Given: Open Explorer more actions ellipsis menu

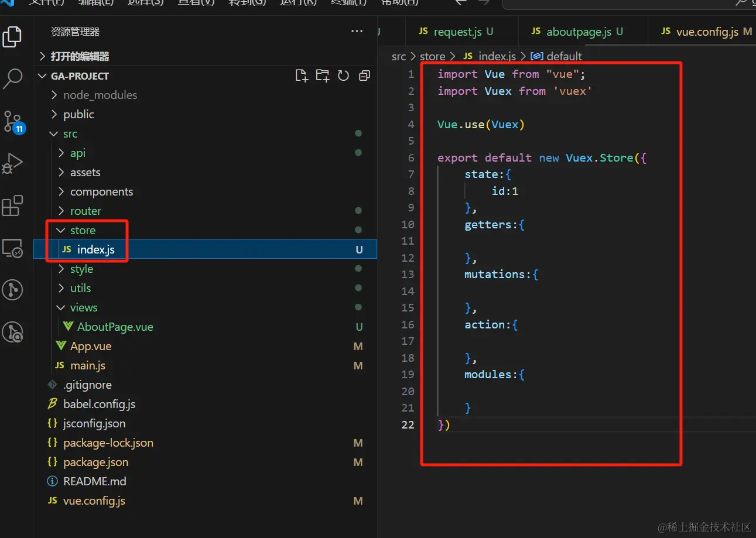Looking at the screenshot, I should (357, 32).
